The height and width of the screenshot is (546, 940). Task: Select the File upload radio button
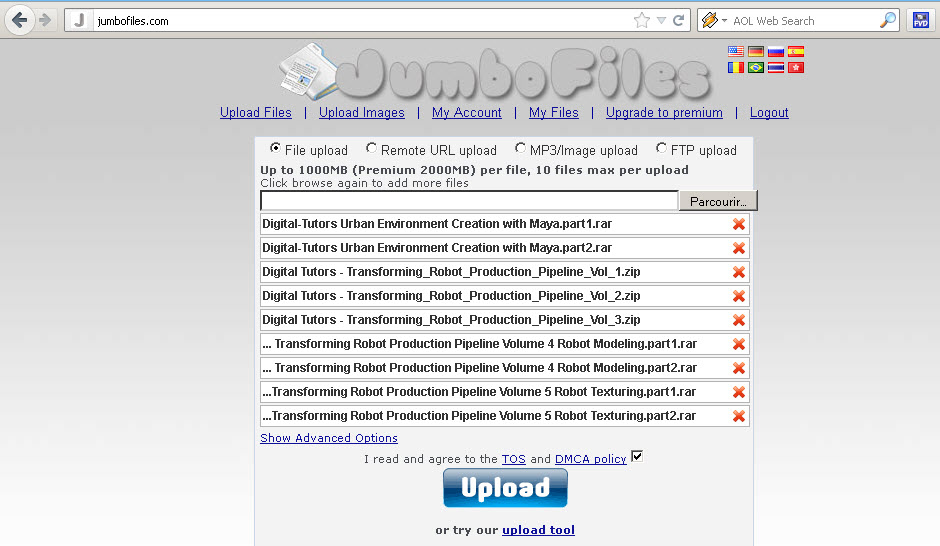275,147
